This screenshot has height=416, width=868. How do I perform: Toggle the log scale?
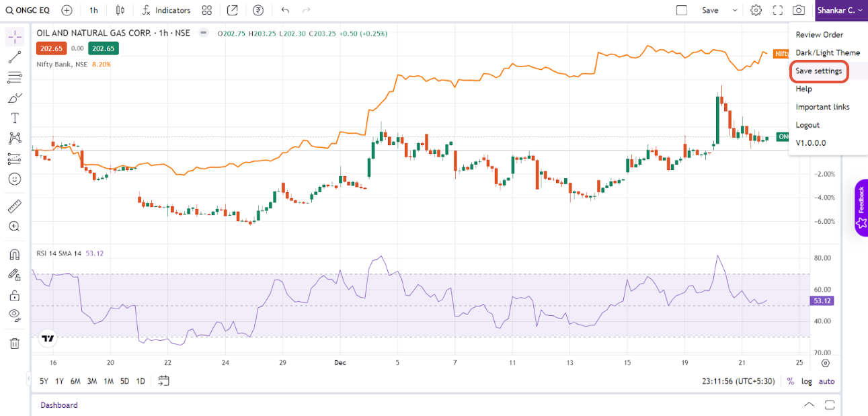point(807,381)
